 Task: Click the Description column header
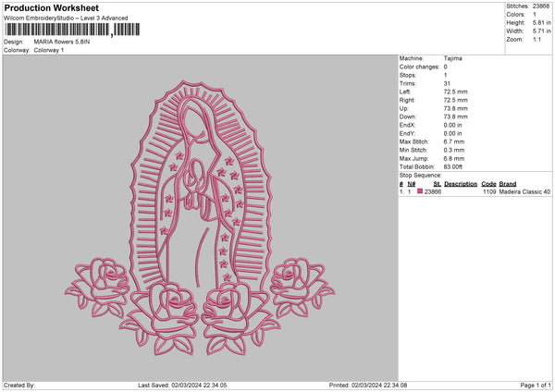coord(461,184)
